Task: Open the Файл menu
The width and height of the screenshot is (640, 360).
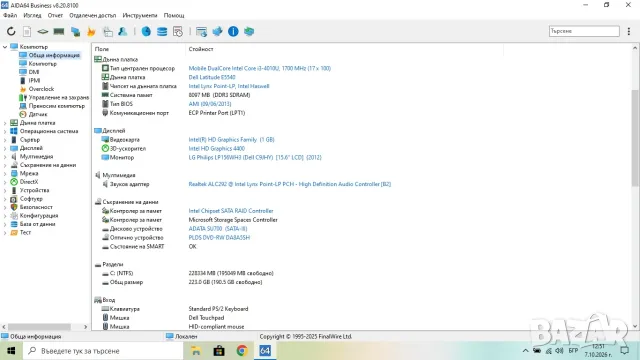Action: (x=10, y=16)
